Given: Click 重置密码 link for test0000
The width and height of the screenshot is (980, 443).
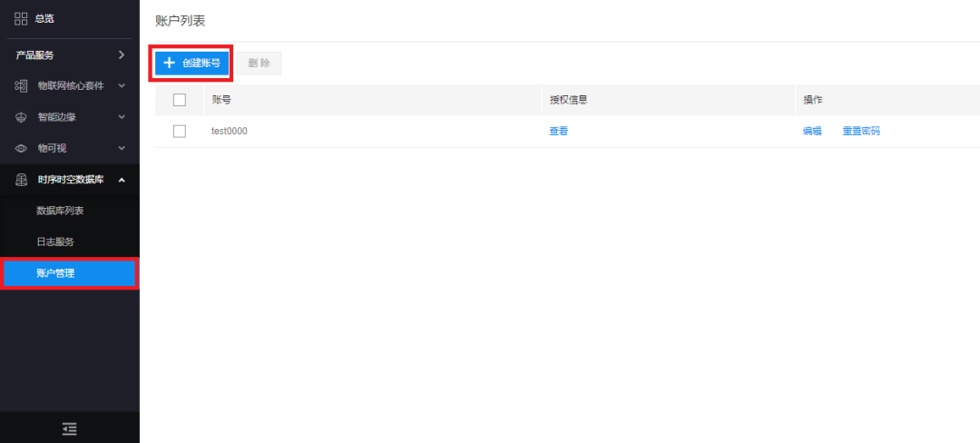Looking at the screenshot, I should pyautogui.click(x=861, y=132).
